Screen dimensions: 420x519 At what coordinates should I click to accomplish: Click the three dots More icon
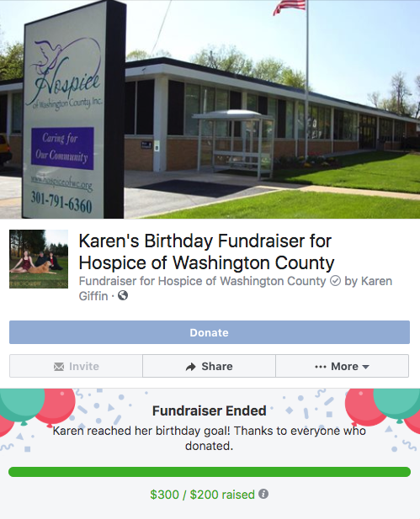coord(321,367)
